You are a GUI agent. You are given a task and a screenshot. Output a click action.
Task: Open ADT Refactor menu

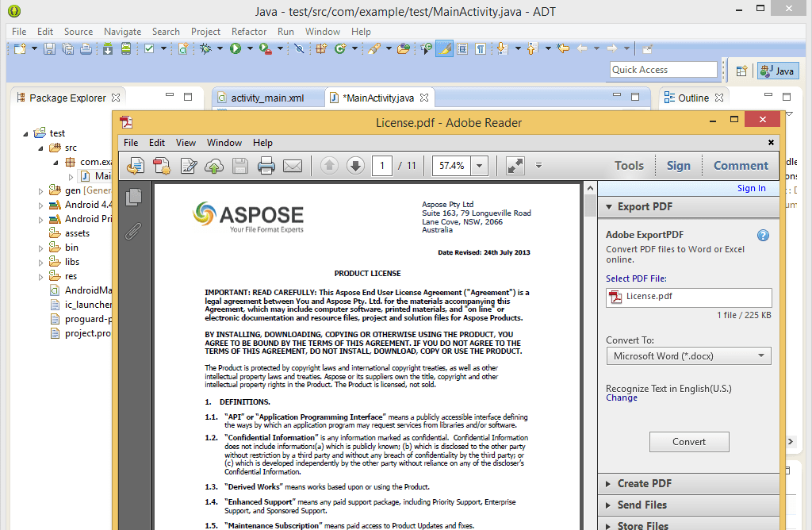click(x=248, y=32)
